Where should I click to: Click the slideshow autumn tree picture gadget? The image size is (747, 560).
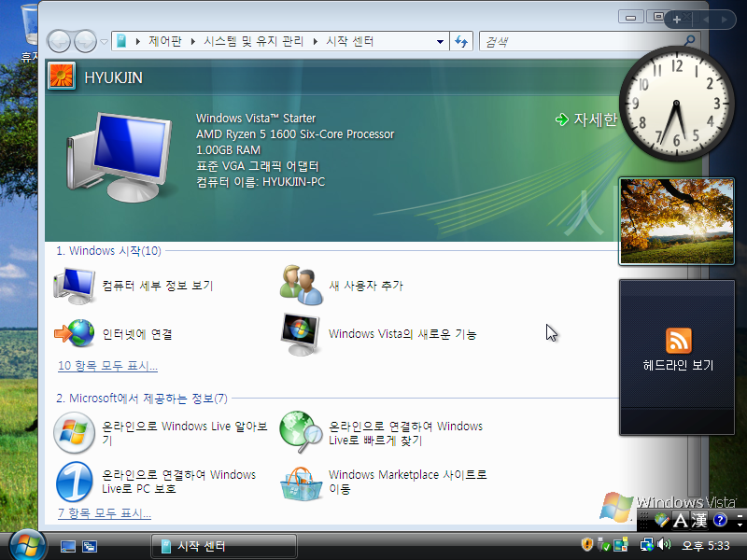coord(676,221)
